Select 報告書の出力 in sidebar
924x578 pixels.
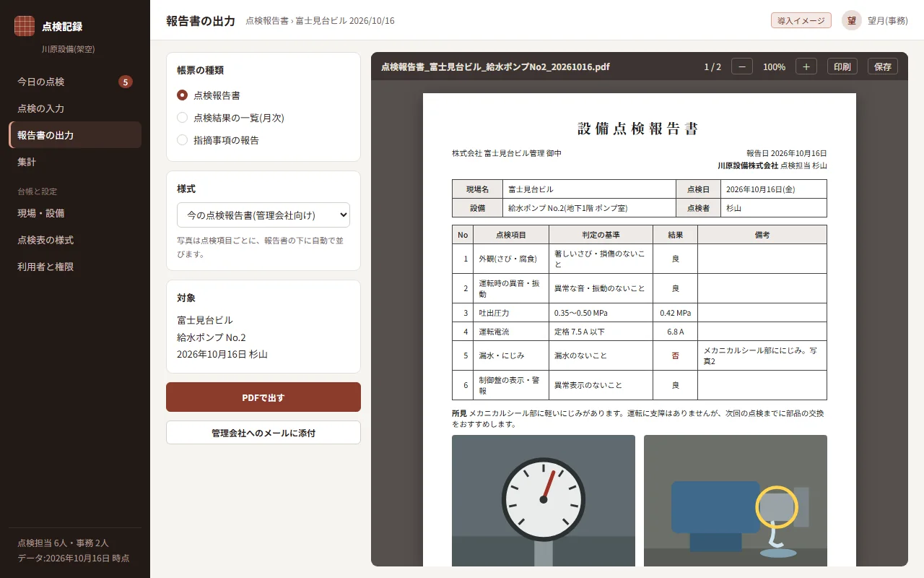pyautogui.click(x=75, y=135)
